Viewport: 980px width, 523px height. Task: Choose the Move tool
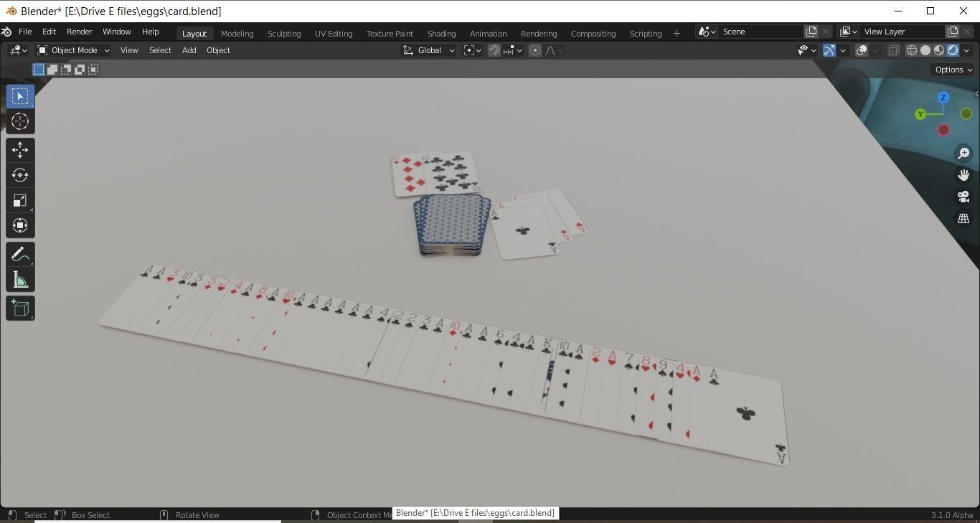[x=20, y=149]
